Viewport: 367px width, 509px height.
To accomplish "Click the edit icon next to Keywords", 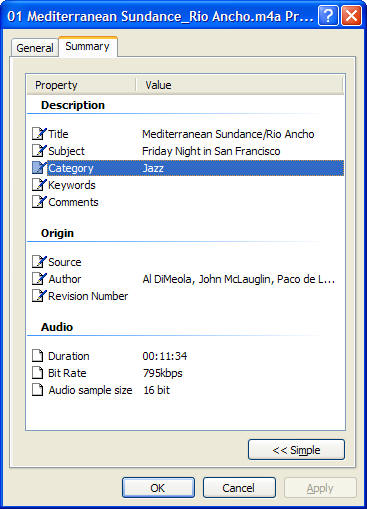I will (x=39, y=185).
